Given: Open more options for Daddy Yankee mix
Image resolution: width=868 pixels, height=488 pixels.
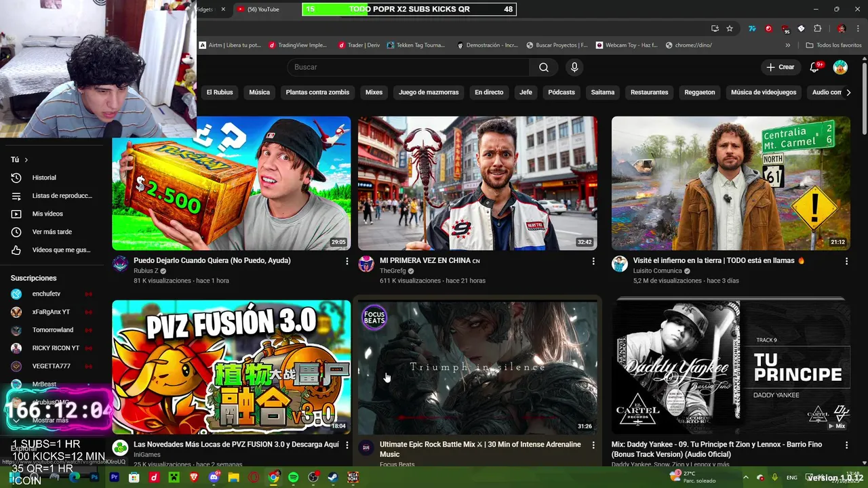Looking at the screenshot, I should (x=846, y=445).
